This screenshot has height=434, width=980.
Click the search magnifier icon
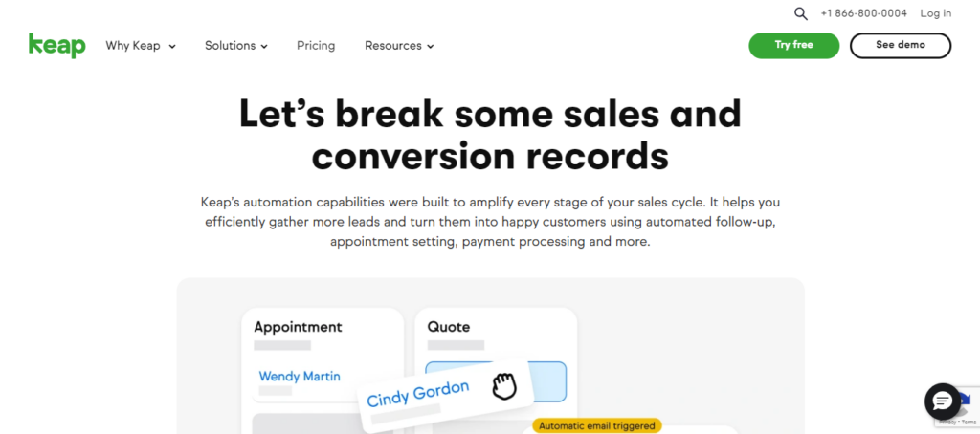(801, 13)
